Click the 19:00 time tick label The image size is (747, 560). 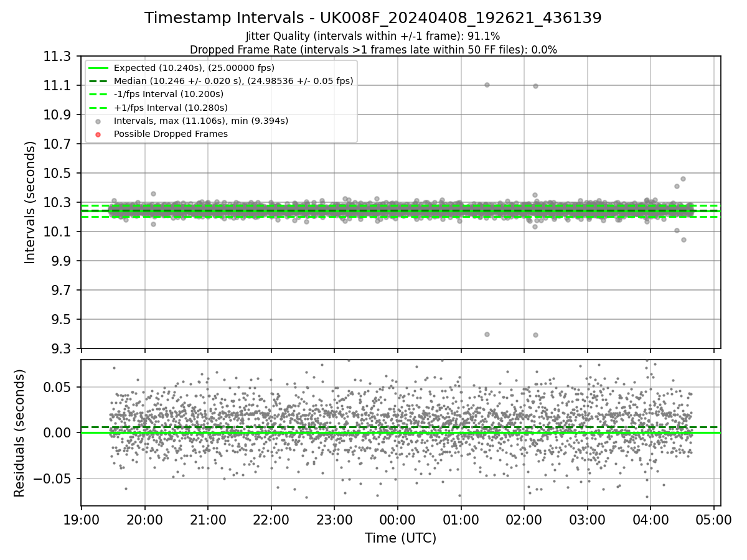click(82, 519)
